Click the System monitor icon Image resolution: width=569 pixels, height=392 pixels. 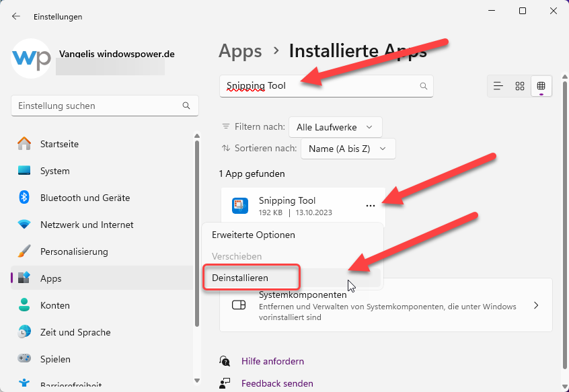(x=24, y=170)
